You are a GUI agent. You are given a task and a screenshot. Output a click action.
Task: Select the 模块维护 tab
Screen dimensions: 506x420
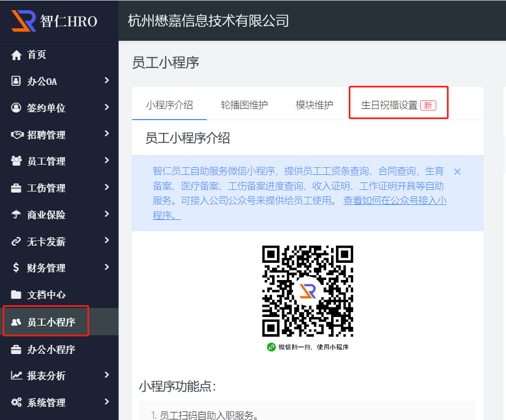pyautogui.click(x=314, y=105)
